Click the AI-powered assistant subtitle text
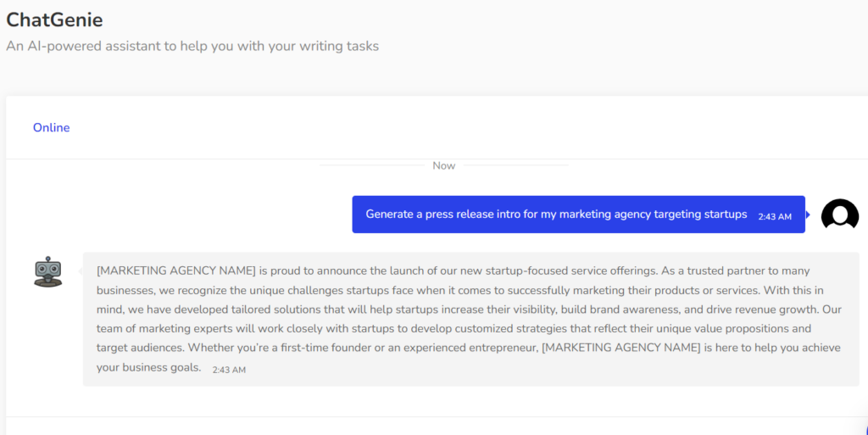 tap(192, 46)
